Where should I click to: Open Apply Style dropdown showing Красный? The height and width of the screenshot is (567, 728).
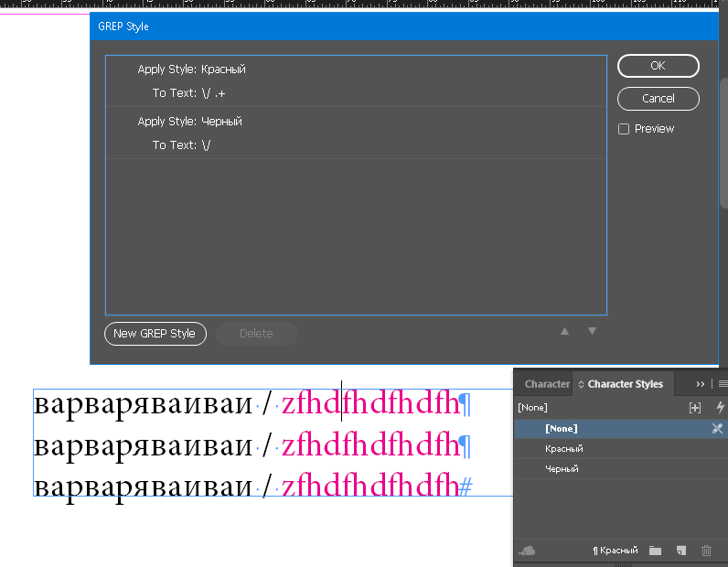(223, 70)
